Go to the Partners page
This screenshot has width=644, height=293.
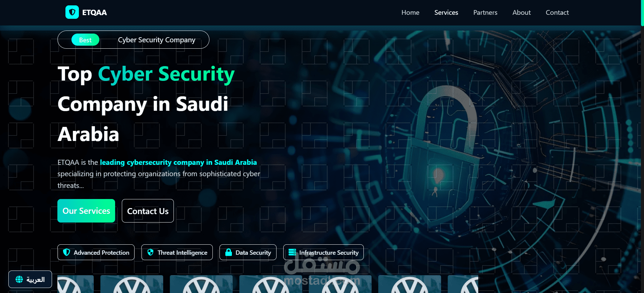485,12
